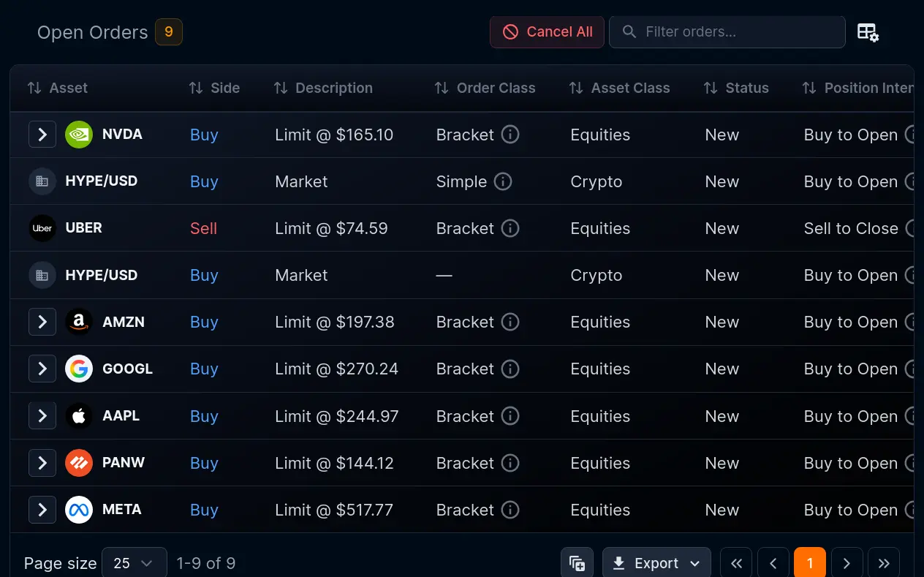Viewport: 924px width, 577px height.
Task: Open the Page size dropdown
Action: (135, 563)
